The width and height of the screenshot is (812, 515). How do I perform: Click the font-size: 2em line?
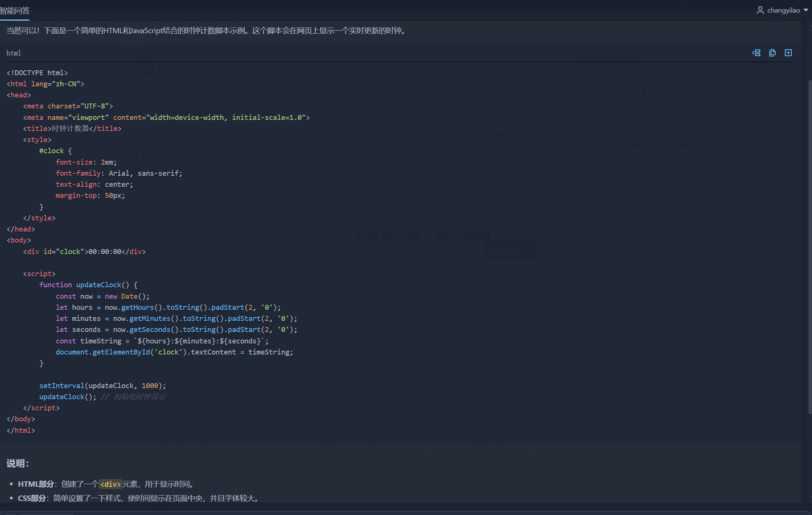[x=86, y=162]
